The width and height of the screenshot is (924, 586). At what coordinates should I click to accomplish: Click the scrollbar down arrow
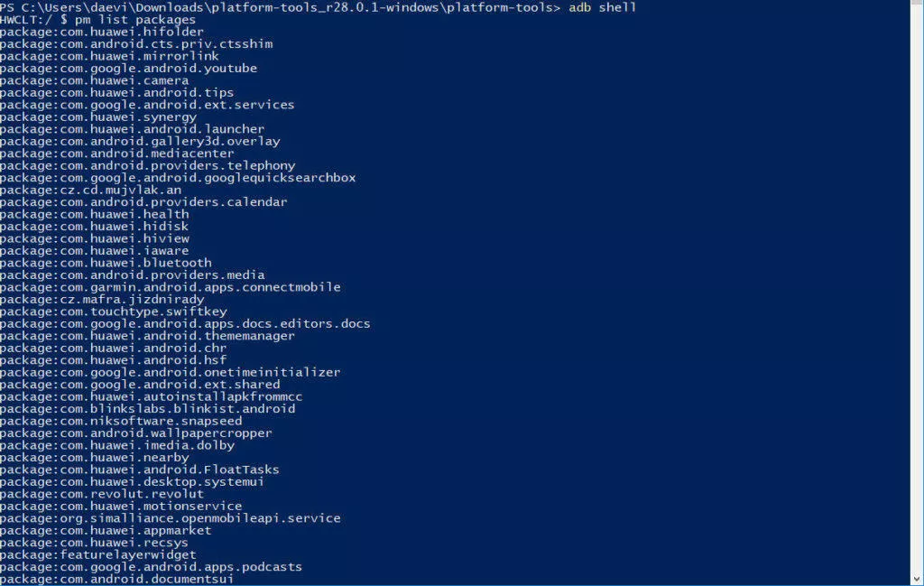(x=918, y=580)
